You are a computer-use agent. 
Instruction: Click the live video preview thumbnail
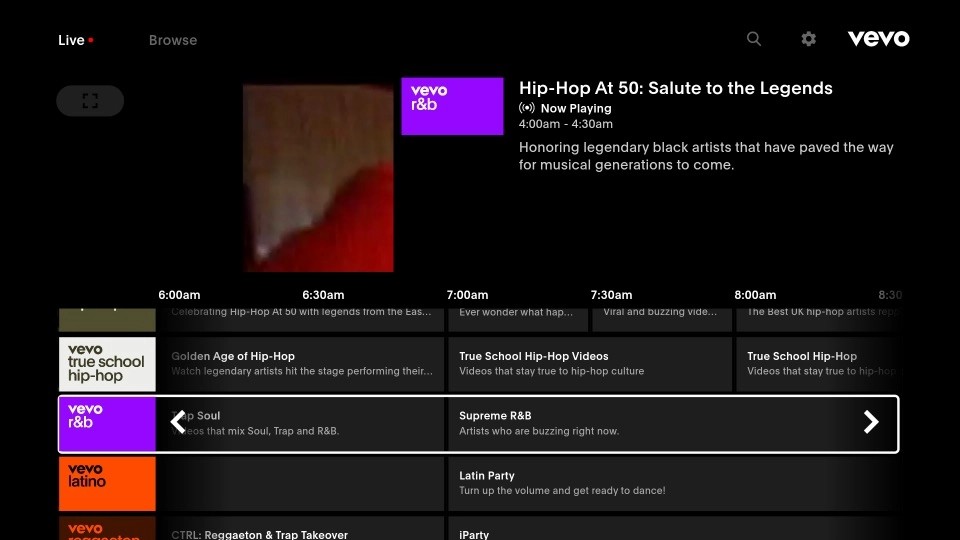coord(318,178)
